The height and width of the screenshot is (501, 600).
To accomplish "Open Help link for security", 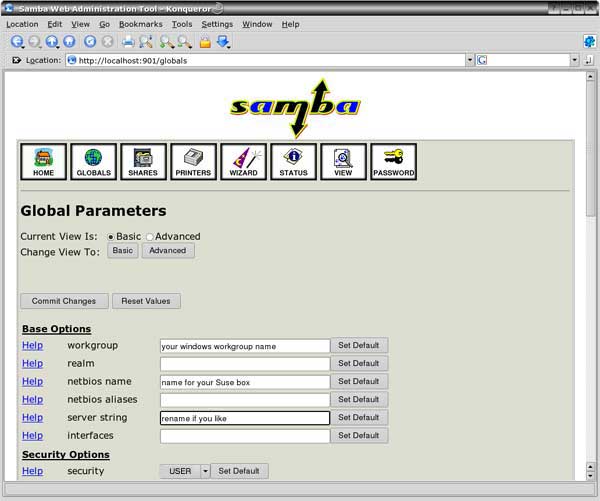I will click(x=32, y=471).
